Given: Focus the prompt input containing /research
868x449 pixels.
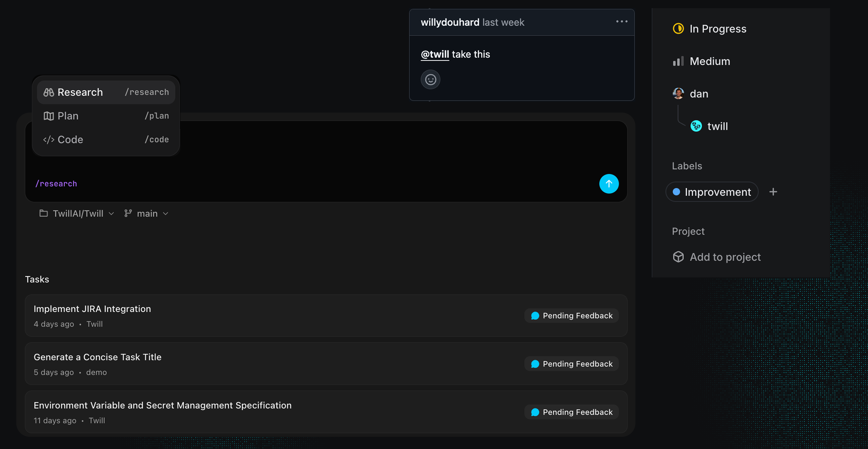Looking at the screenshot, I should pyautogui.click(x=303, y=184).
